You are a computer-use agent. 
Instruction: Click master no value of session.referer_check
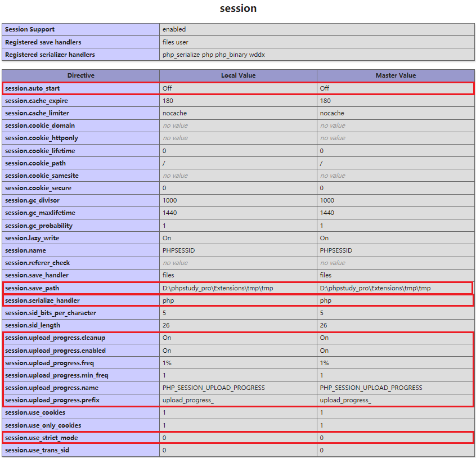[x=333, y=263]
